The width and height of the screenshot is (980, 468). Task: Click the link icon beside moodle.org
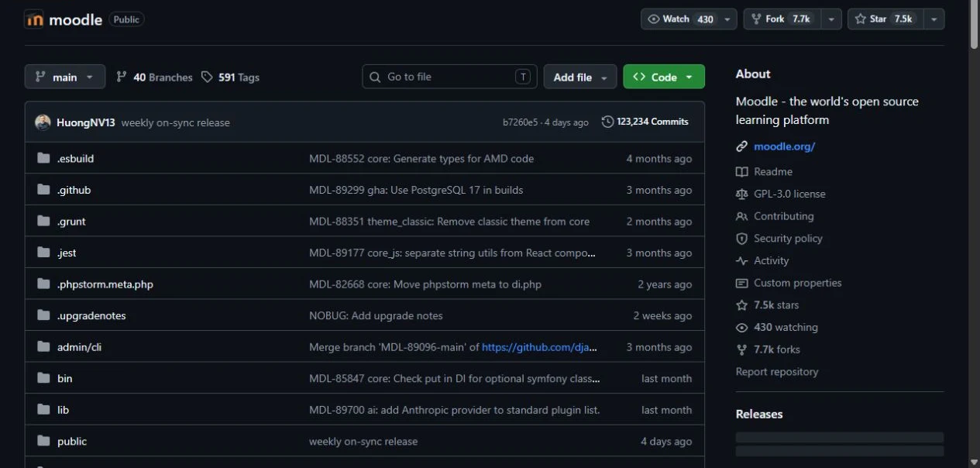pos(741,146)
